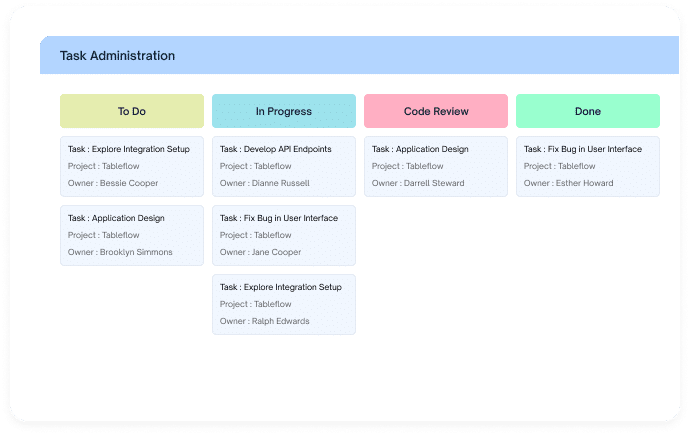
Task: Click owner name Jane Cooper
Action: 276,252
